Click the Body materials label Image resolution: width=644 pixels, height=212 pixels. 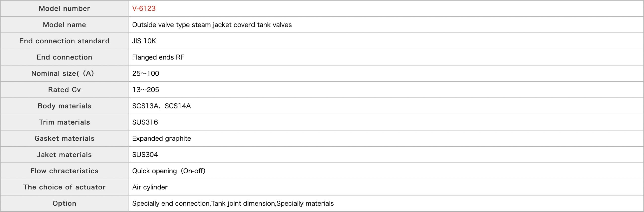pyautogui.click(x=64, y=106)
